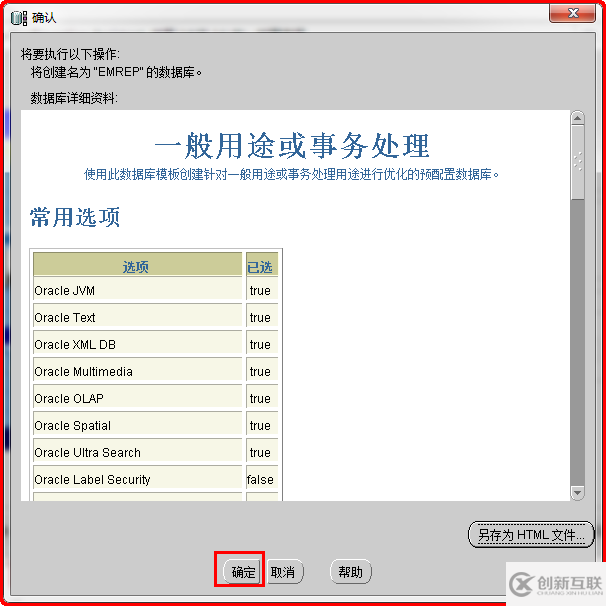This screenshot has width=606, height=606.
Task: Click the vertical scrollbar thumb
Action: click(x=577, y=162)
